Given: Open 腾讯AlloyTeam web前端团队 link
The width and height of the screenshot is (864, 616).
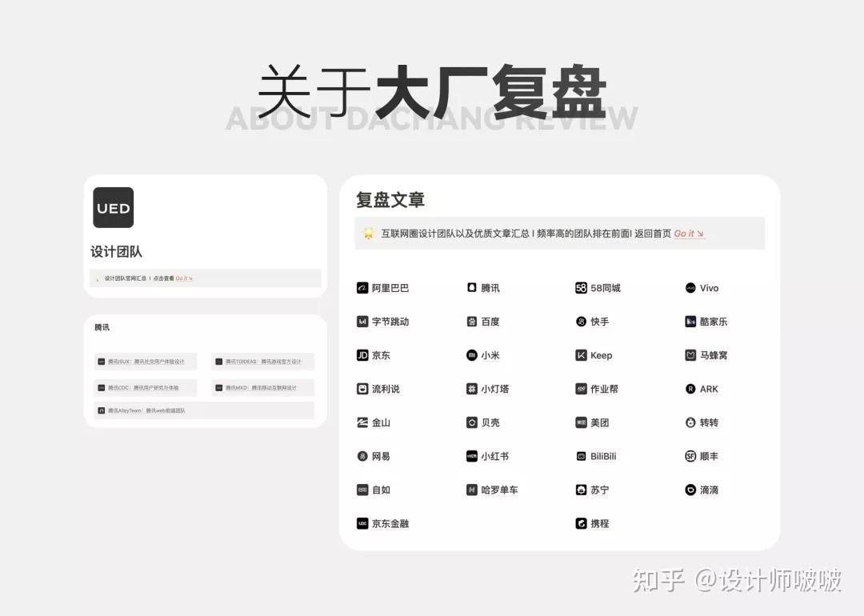Looking at the screenshot, I should pyautogui.click(x=204, y=410).
